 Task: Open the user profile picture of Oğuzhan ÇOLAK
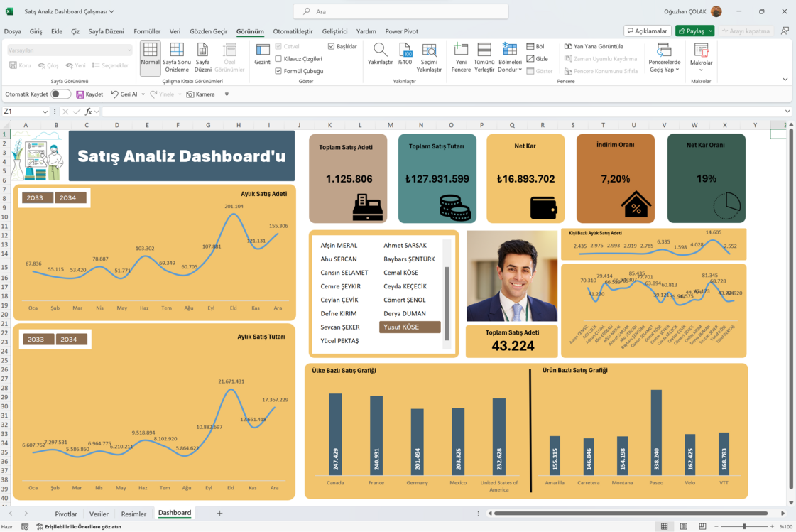point(716,11)
